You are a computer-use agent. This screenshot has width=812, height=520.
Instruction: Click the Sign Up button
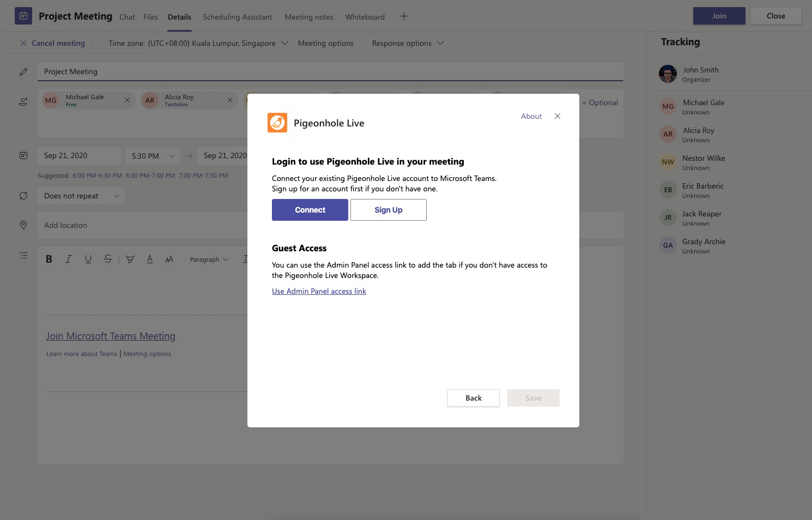click(x=389, y=210)
